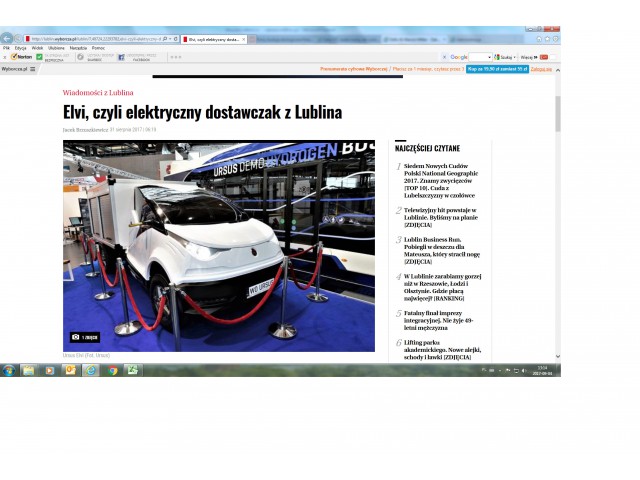Open the Narzędzia menu
640x480 pixels.
point(78,47)
